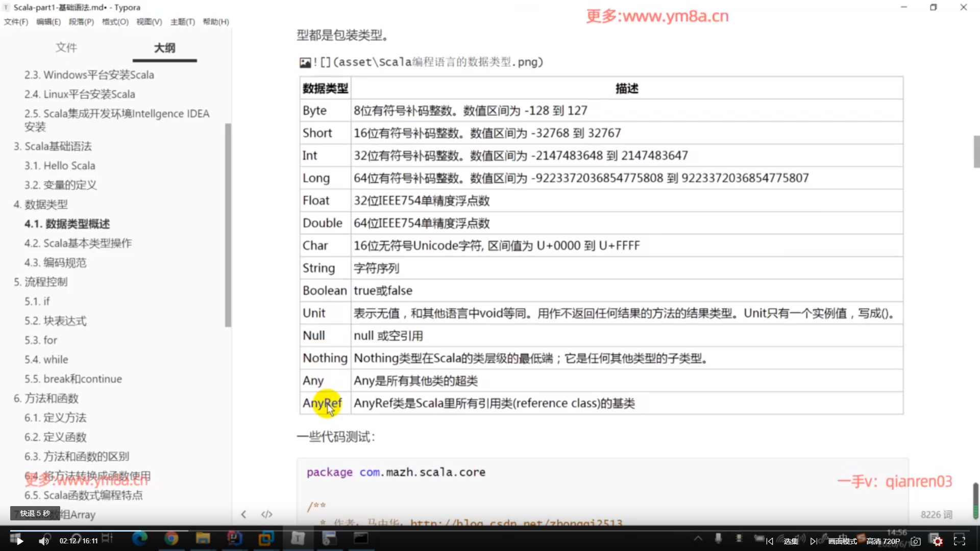Jump to outline heading 5.5 break和continue

point(73,379)
